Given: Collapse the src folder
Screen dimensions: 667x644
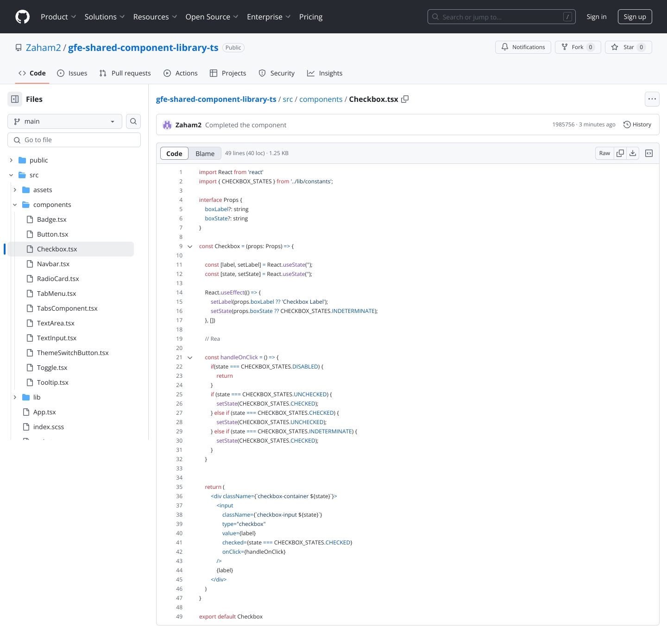Looking at the screenshot, I should click(x=11, y=175).
